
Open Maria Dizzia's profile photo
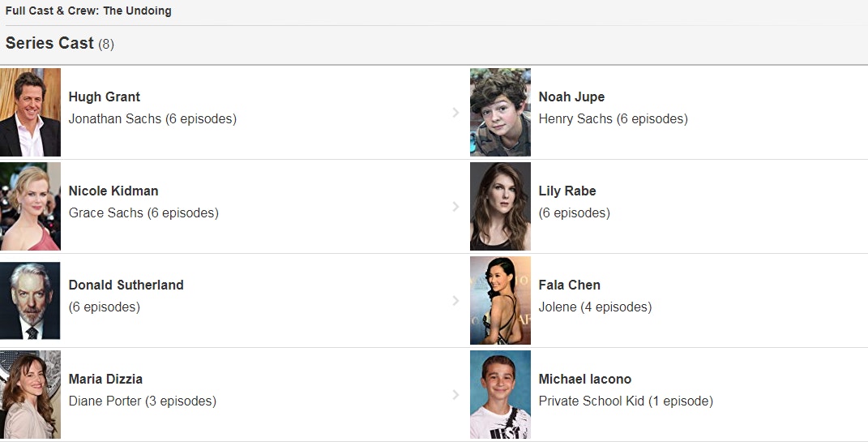(x=30, y=394)
